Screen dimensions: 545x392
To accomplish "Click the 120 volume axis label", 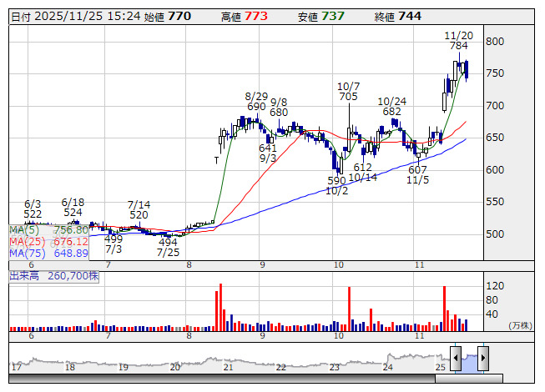I will click(x=495, y=286).
